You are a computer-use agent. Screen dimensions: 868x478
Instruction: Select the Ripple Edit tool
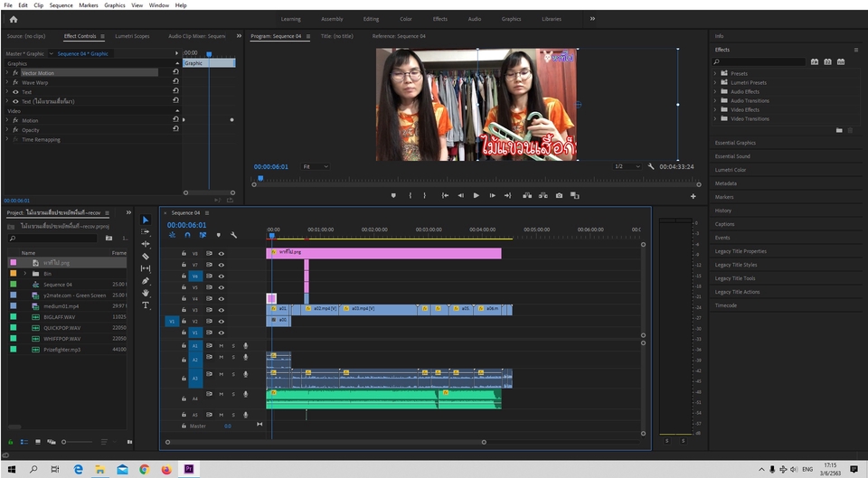[x=146, y=244]
